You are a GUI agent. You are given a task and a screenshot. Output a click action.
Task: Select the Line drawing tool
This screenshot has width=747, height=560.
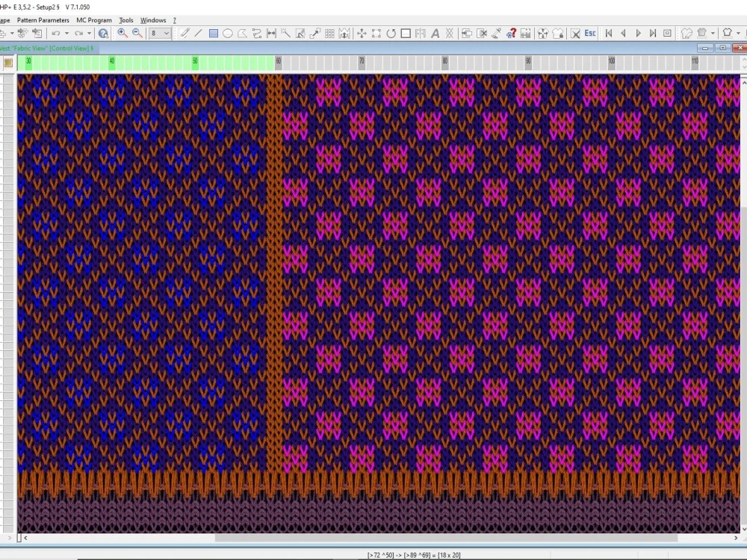tap(199, 33)
